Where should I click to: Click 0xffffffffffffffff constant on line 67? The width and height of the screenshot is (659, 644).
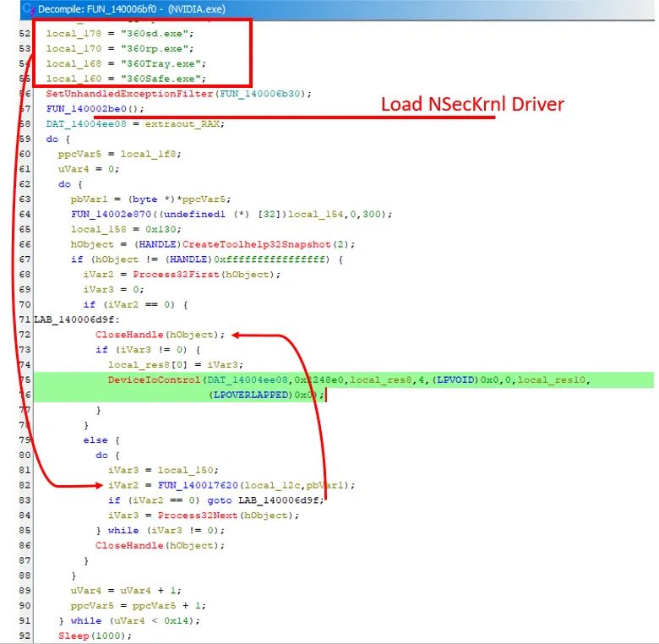269,259
